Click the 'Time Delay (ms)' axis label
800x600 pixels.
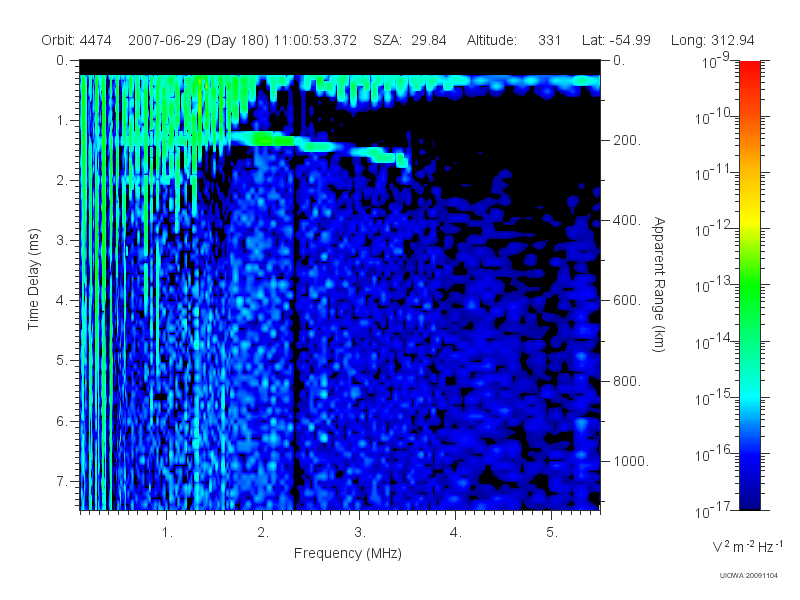(x=33, y=279)
